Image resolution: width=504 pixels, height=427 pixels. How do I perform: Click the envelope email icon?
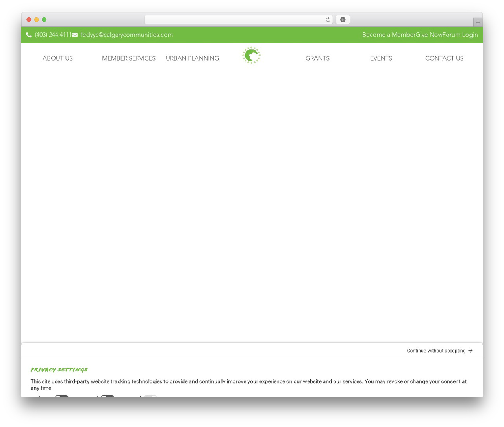pos(75,35)
